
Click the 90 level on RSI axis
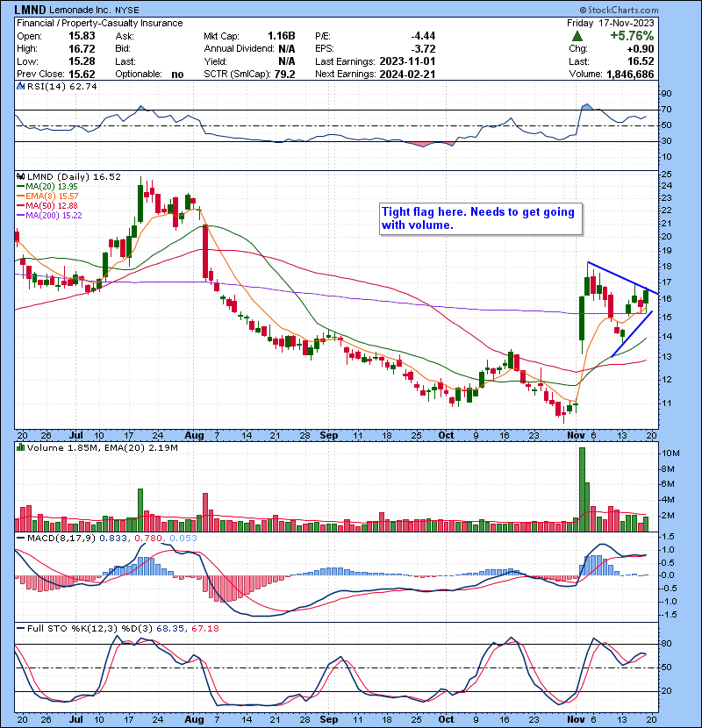pyautogui.click(x=666, y=94)
